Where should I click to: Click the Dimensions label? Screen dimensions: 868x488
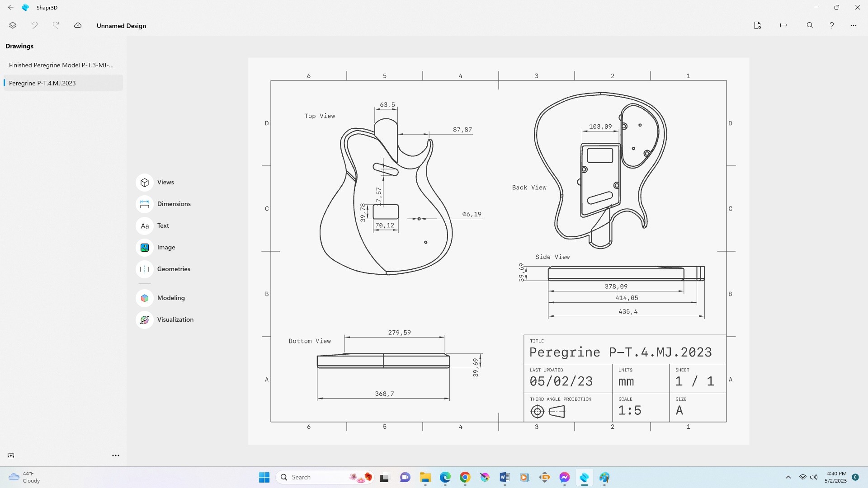pyautogui.click(x=174, y=204)
